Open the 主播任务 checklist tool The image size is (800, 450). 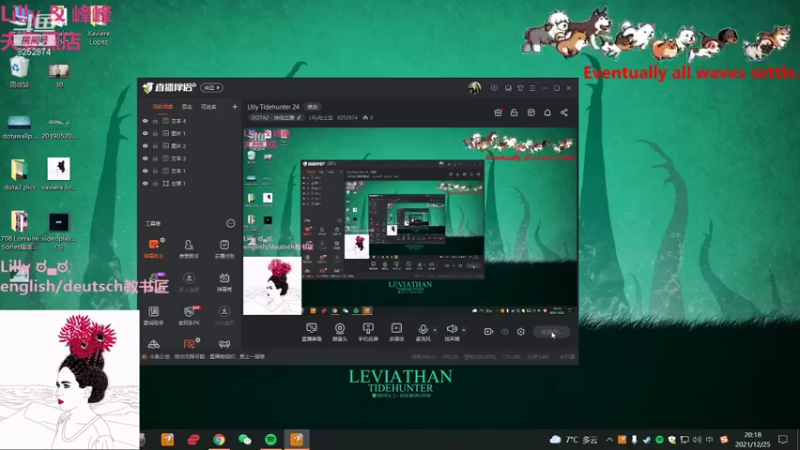click(x=224, y=248)
